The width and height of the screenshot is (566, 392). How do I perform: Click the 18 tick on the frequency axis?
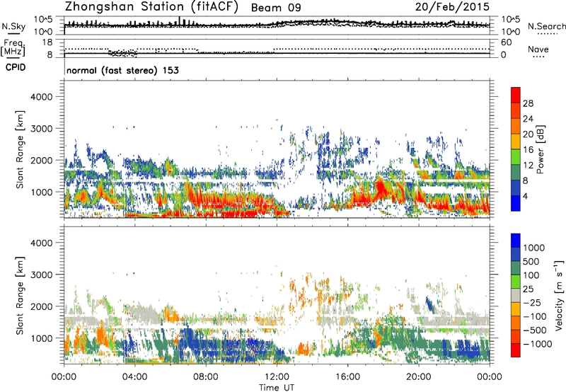(x=47, y=42)
